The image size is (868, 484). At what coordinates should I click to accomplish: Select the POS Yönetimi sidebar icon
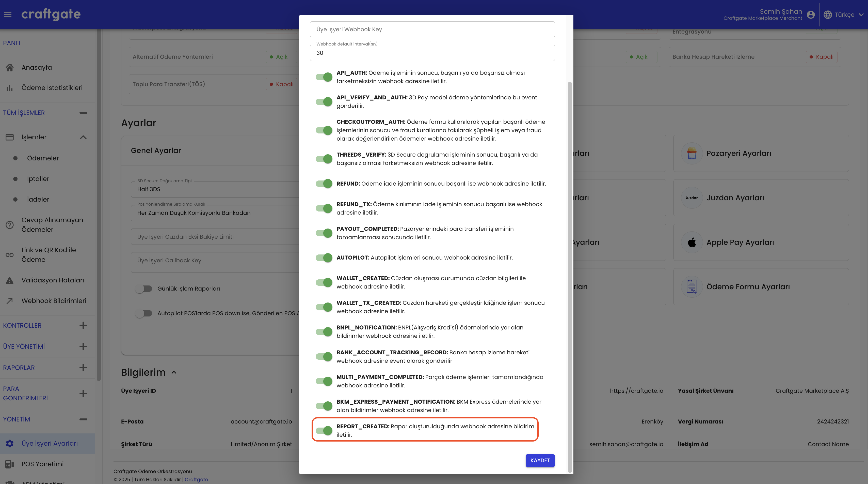pos(10,464)
